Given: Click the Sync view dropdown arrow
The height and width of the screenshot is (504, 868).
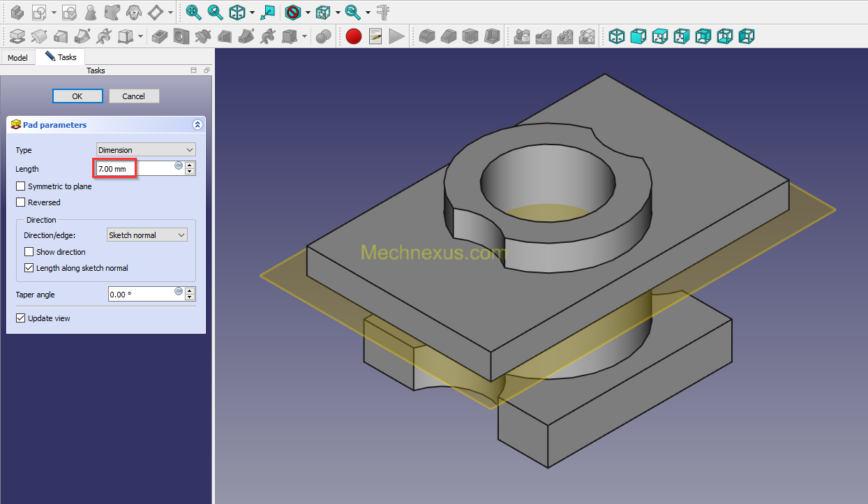Looking at the screenshot, I should click(x=368, y=13).
